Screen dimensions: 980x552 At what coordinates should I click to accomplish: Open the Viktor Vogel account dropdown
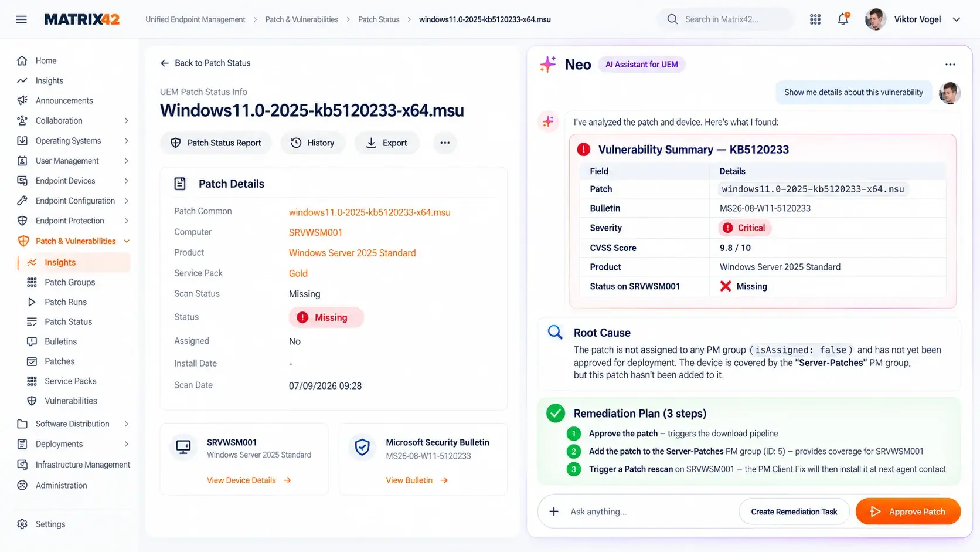coord(957,19)
